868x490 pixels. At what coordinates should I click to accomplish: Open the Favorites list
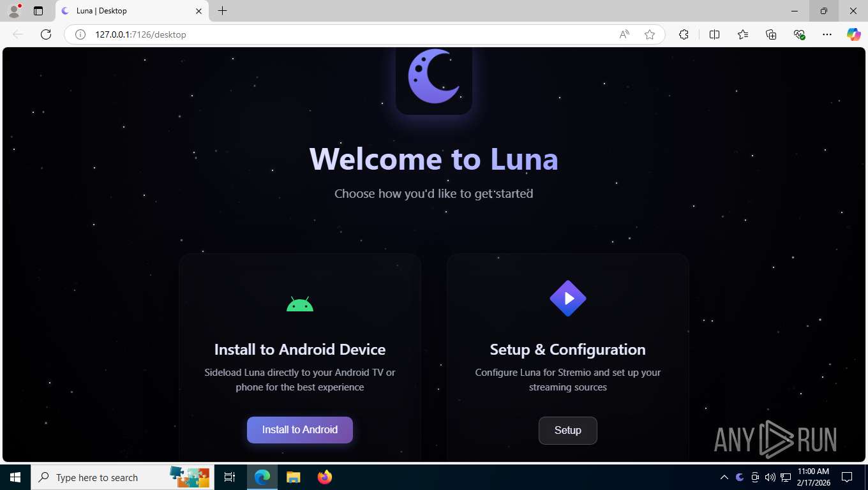[743, 34]
